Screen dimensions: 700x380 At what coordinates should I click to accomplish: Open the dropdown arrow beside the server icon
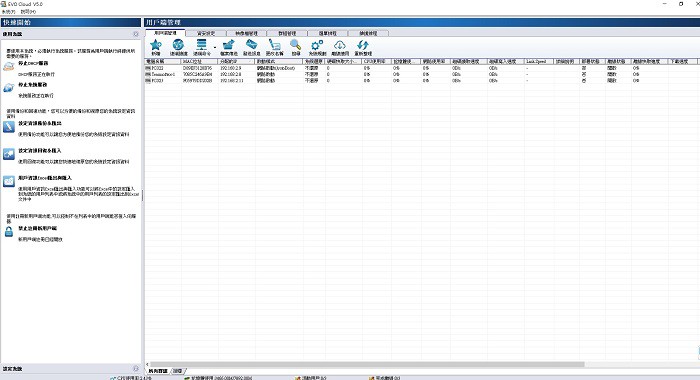pyautogui.click(x=215, y=47)
